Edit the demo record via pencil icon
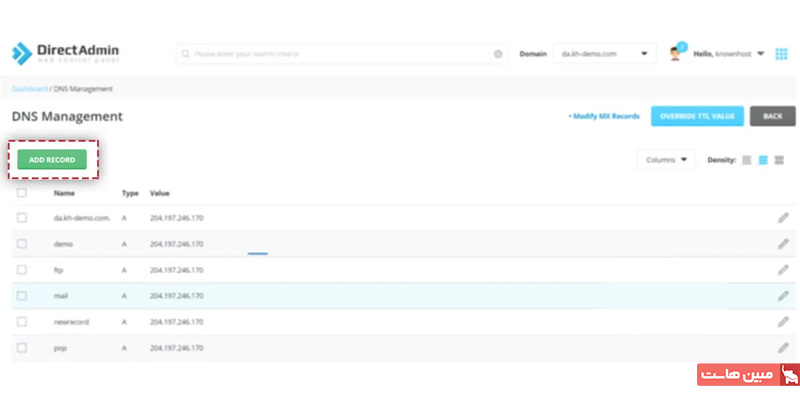 point(783,243)
